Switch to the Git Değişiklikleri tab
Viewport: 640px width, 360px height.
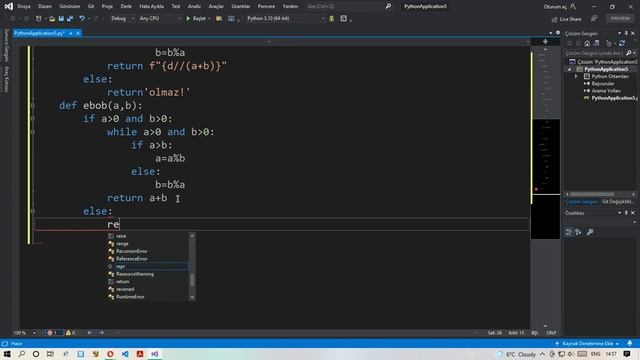617,202
